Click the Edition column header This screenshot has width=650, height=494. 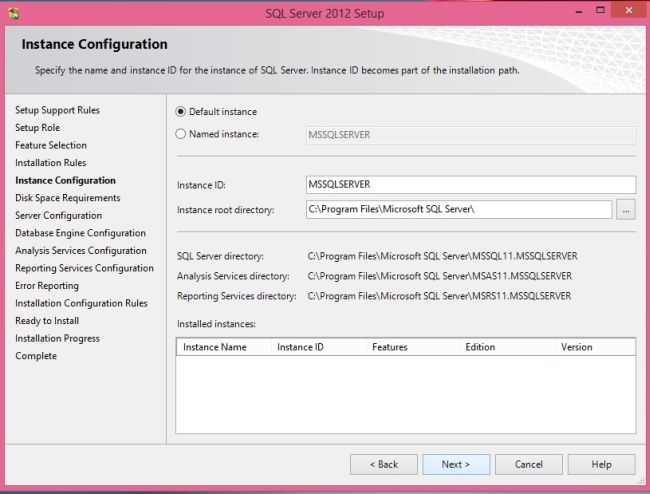coord(507,347)
